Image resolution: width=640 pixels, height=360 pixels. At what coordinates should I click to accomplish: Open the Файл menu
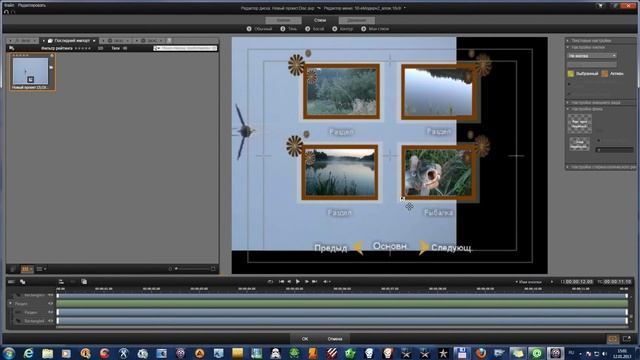click(x=9, y=5)
